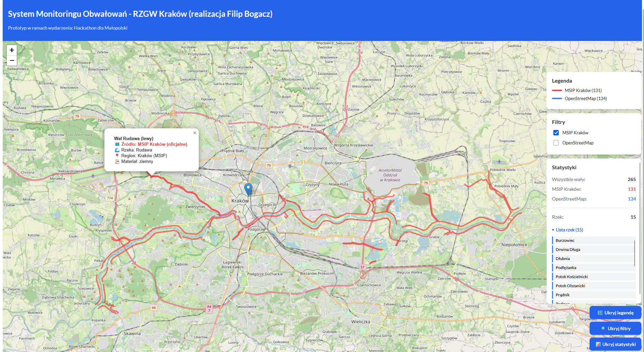The width and height of the screenshot is (644, 352).
Task: Select Burzowiec in the river list
Action: point(594,240)
